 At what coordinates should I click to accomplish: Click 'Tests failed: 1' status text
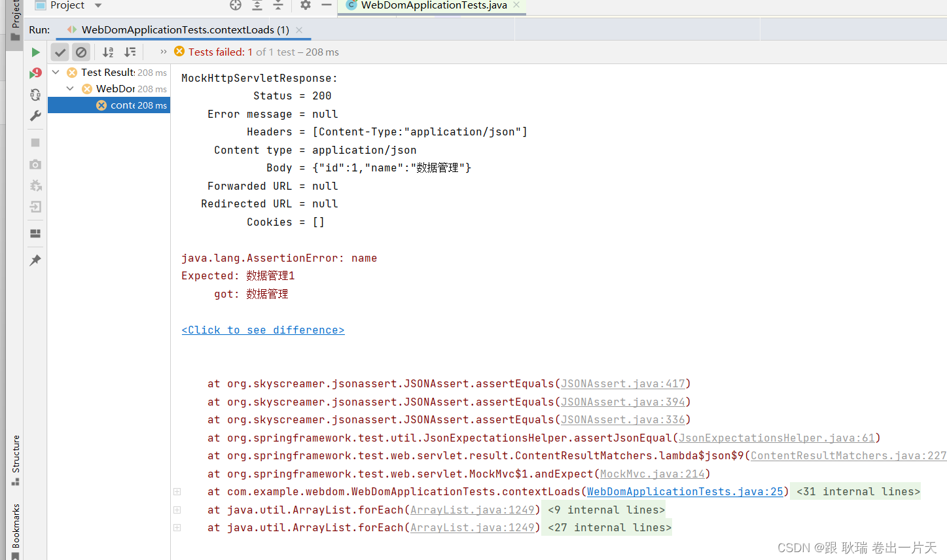pyautogui.click(x=221, y=52)
